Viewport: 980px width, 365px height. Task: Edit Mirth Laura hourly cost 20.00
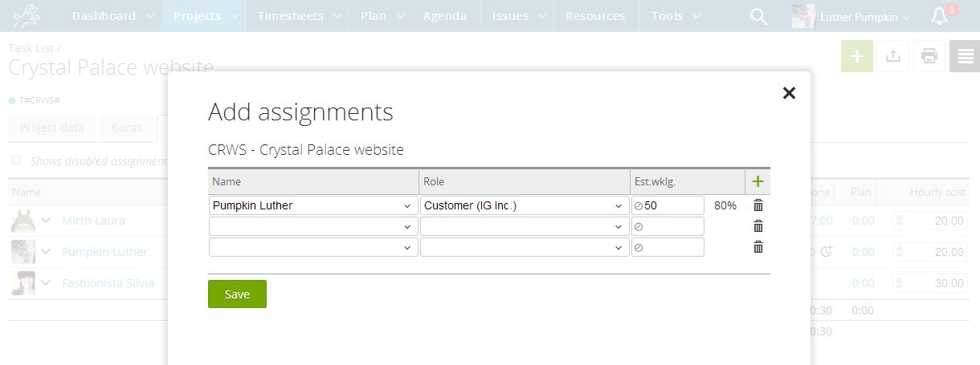(929, 221)
